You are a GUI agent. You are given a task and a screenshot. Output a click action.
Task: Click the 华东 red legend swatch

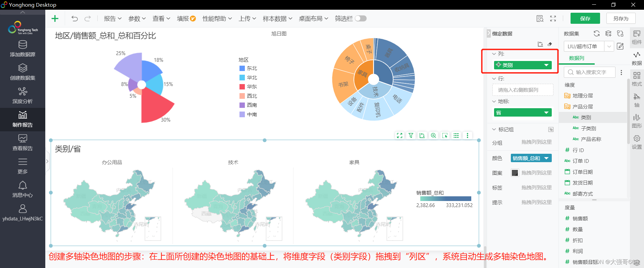click(x=242, y=87)
